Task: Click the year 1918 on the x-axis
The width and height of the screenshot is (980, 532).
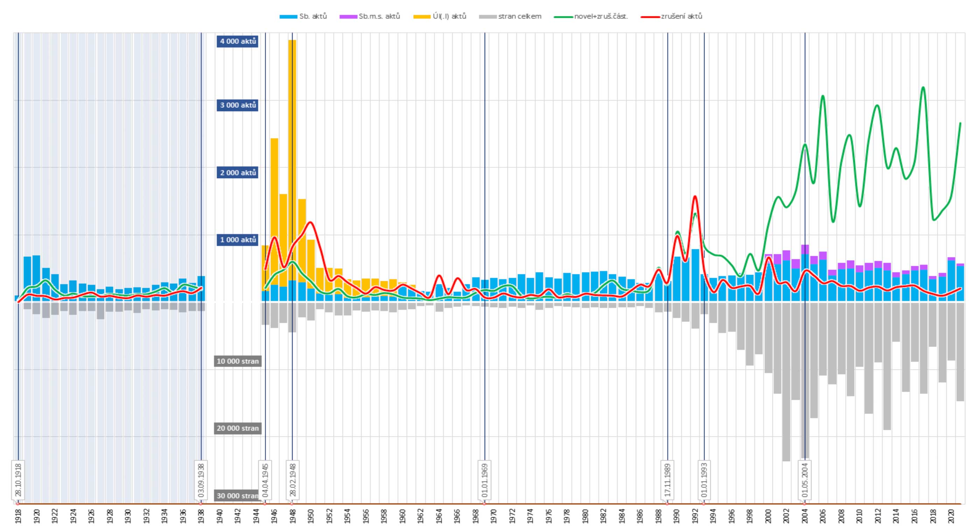Action: [x=18, y=516]
